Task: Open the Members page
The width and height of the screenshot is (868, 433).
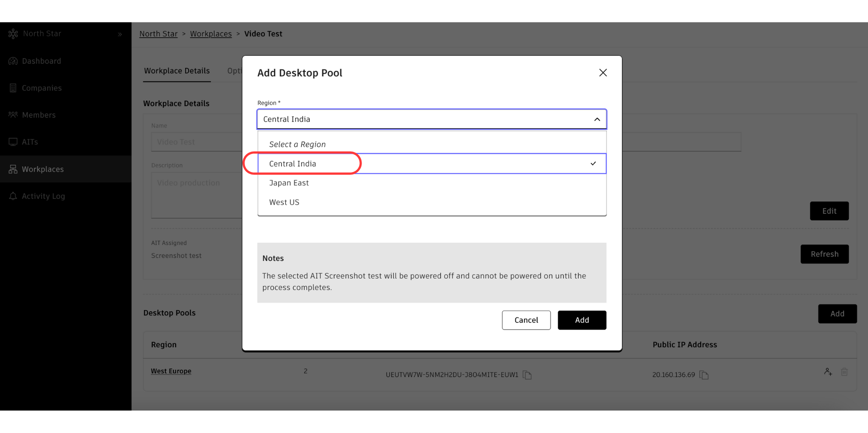Action: pyautogui.click(x=39, y=115)
